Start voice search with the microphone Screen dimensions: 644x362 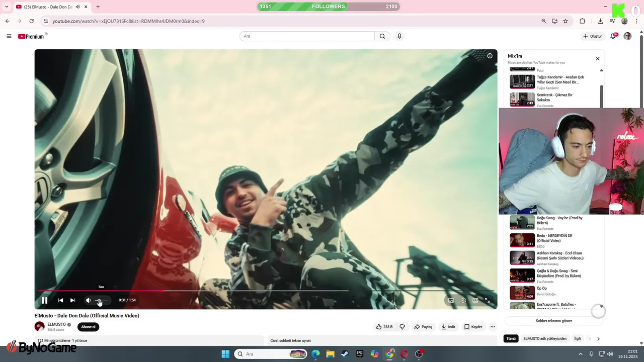(399, 36)
